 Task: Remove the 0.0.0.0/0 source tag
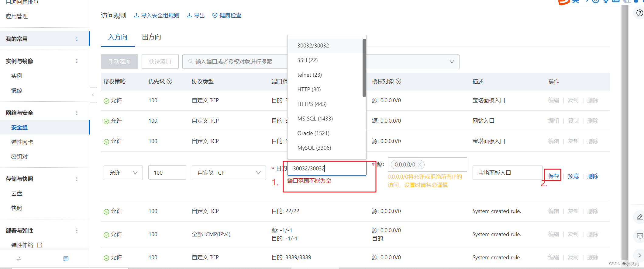coord(420,165)
